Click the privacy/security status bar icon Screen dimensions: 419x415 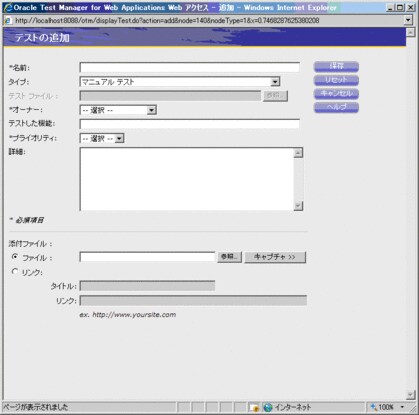(x=255, y=407)
